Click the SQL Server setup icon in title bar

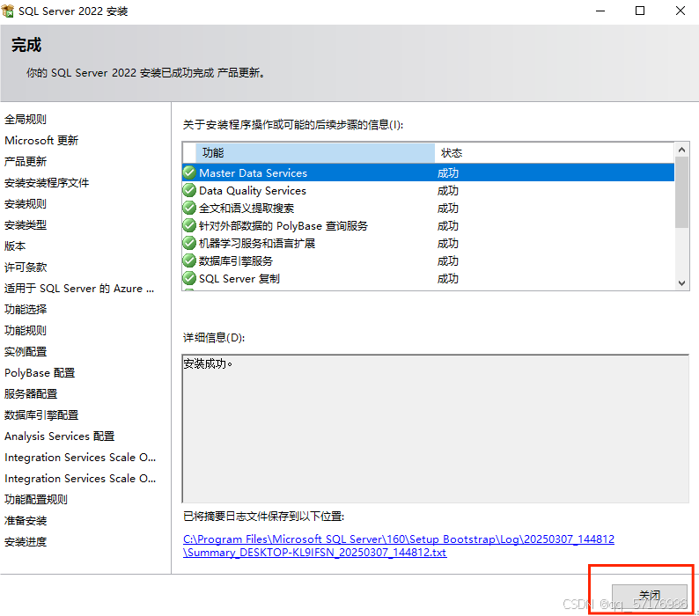tap(8, 11)
